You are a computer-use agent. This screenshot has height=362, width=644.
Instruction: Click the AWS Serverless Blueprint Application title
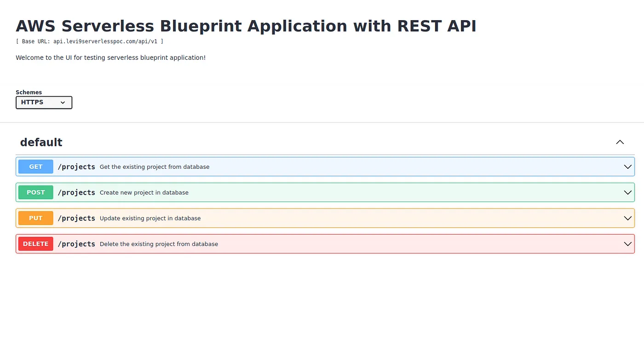coord(246,26)
